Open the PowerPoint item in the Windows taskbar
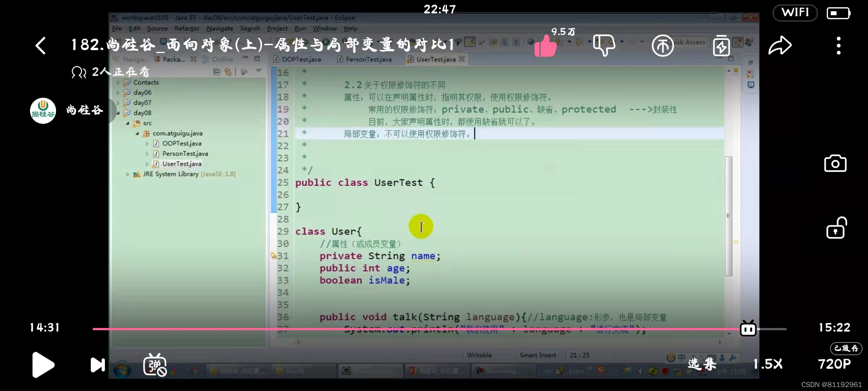The height and width of the screenshot is (391, 868). coord(437,371)
